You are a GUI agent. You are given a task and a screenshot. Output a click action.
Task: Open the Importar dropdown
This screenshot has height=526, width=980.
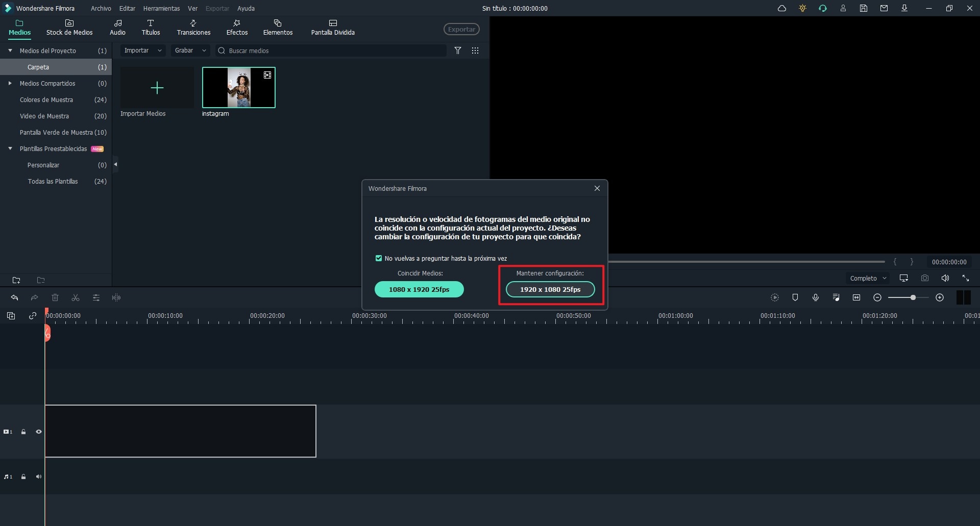point(143,51)
